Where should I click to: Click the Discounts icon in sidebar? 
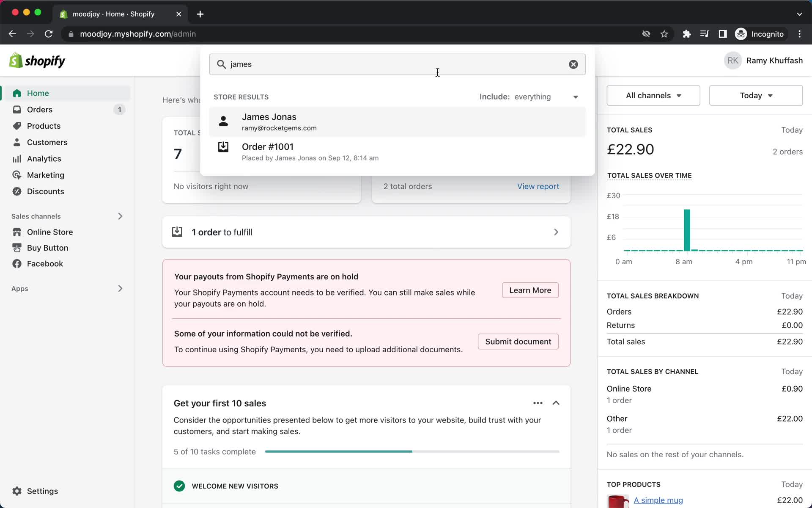(x=17, y=191)
